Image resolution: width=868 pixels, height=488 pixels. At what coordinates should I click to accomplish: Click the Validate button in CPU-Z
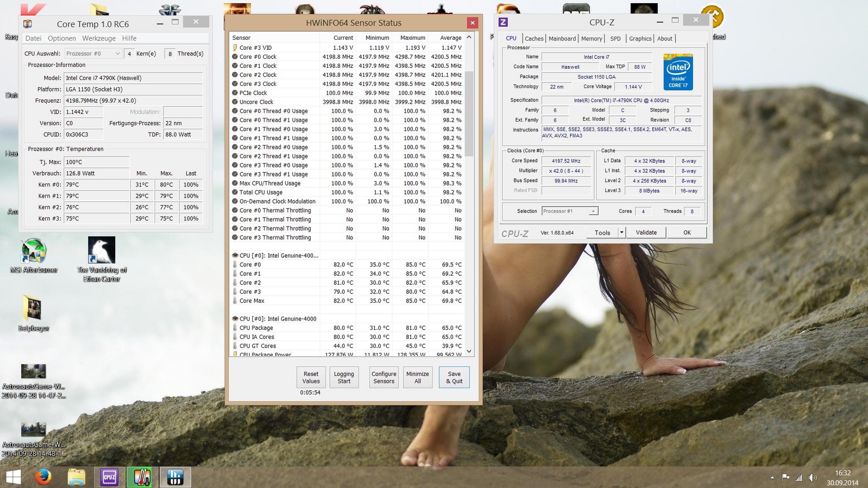point(646,232)
